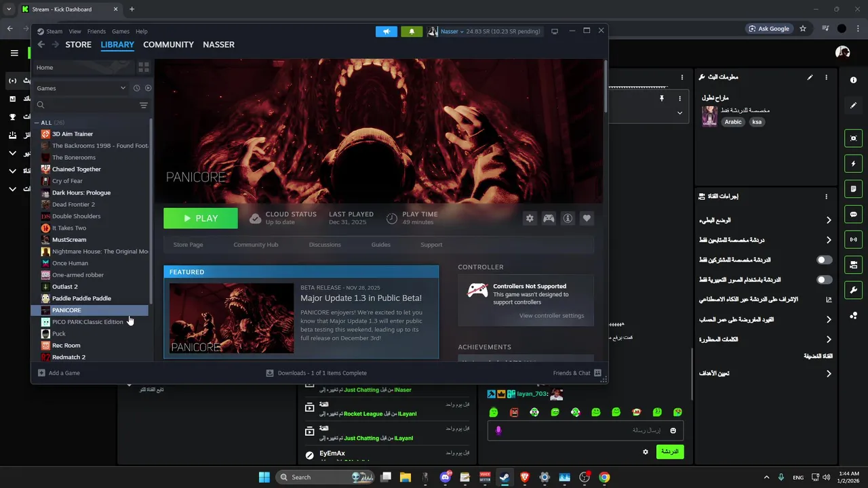Select Rec Room in library list
The height and width of the screenshot is (488, 868).
[91, 345]
